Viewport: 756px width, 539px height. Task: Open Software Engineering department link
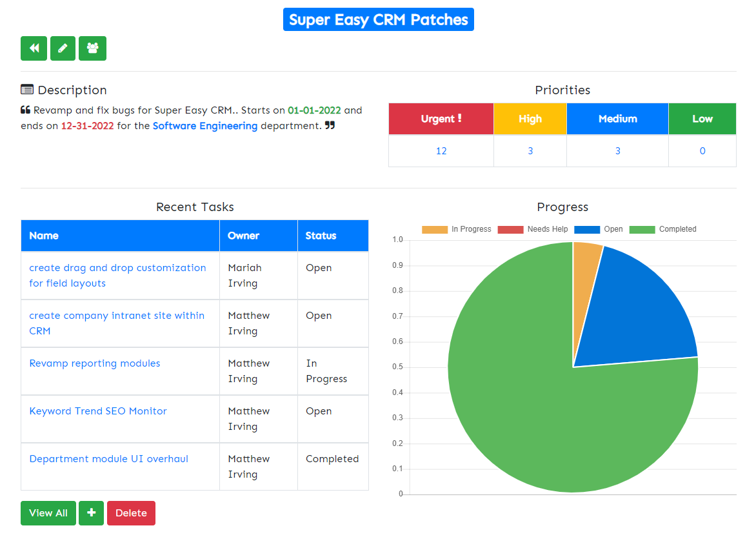205,126
